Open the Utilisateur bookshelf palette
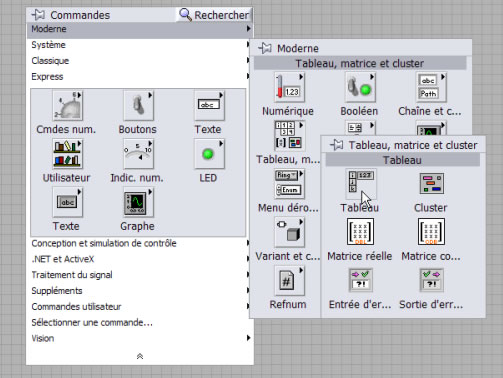This screenshot has height=378, width=503. click(x=68, y=154)
